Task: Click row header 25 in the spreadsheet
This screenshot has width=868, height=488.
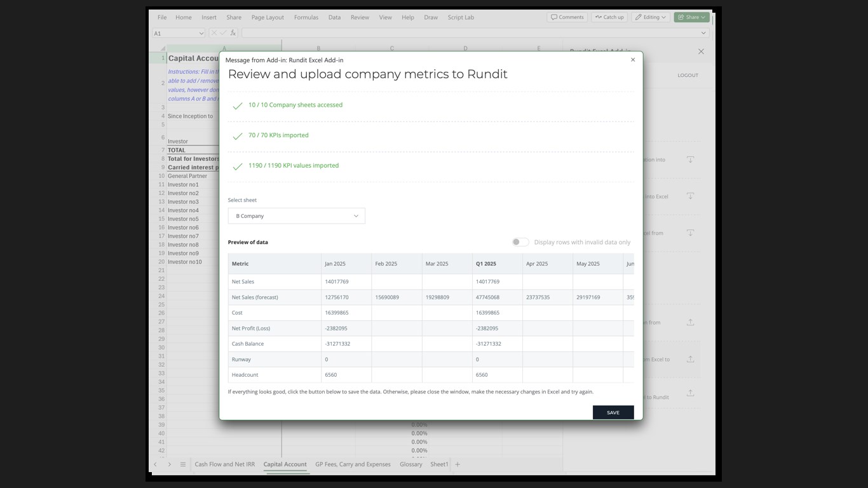Action: pos(161,304)
